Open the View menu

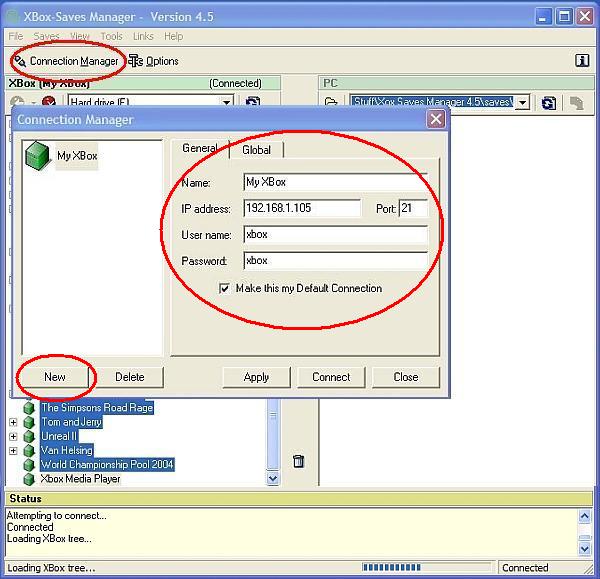pos(80,36)
